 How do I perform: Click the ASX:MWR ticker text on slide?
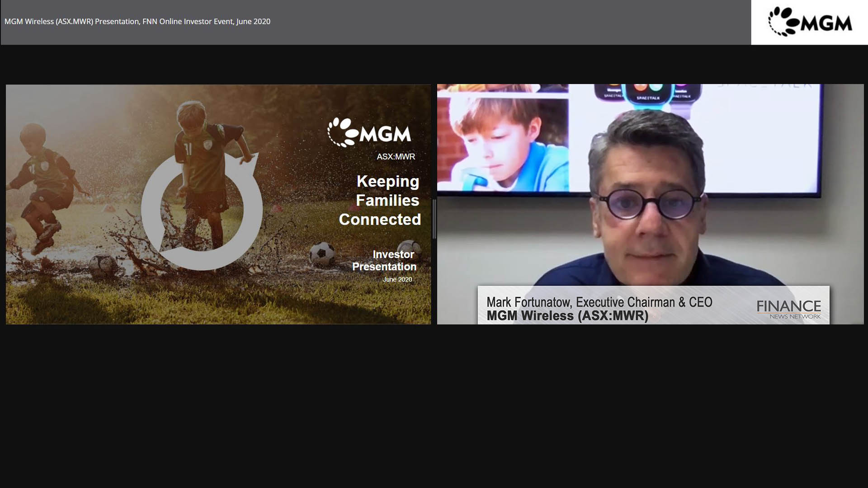coord(396,157)
